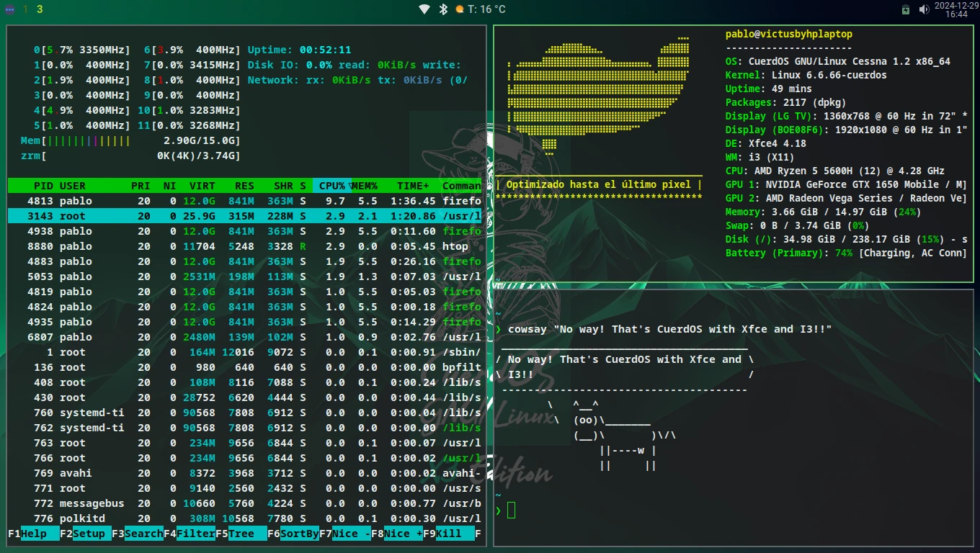Click the T: 16 °C temperature label
Viewport: 980px width, 553px height.
[x=486, y=9]
